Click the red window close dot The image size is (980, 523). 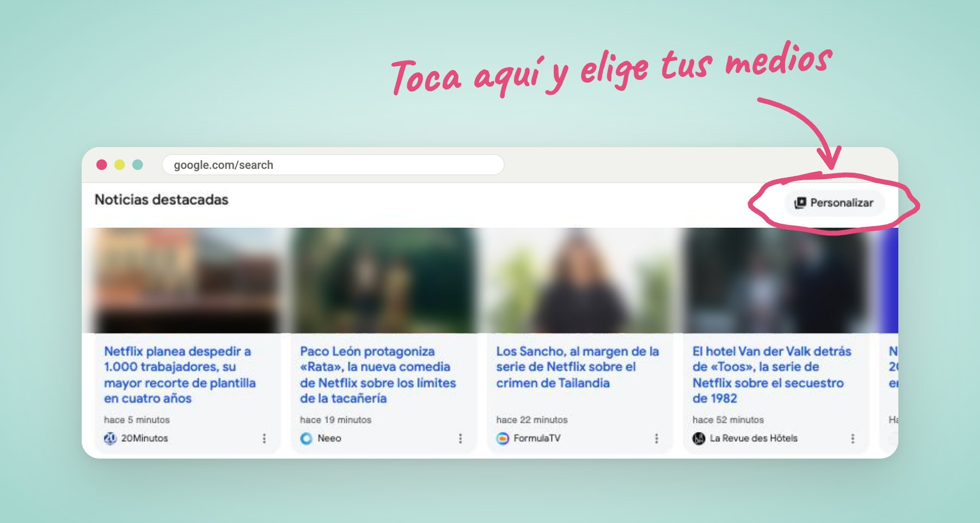point(101,165)
